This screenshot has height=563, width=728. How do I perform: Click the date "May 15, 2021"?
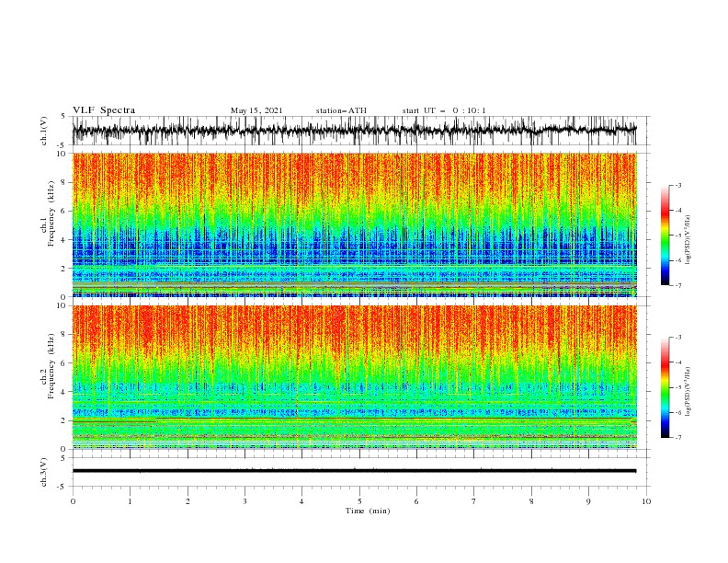tap(256, 110)
